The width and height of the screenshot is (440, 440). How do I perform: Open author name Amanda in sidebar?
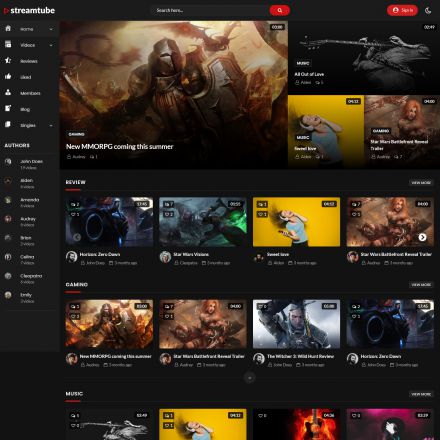30,200
